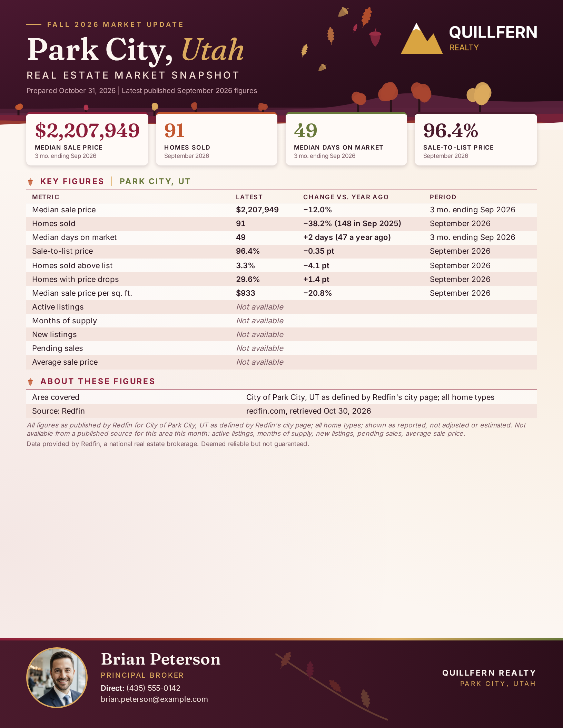Click the KEY FIGURES section heading

click(72, 181)
